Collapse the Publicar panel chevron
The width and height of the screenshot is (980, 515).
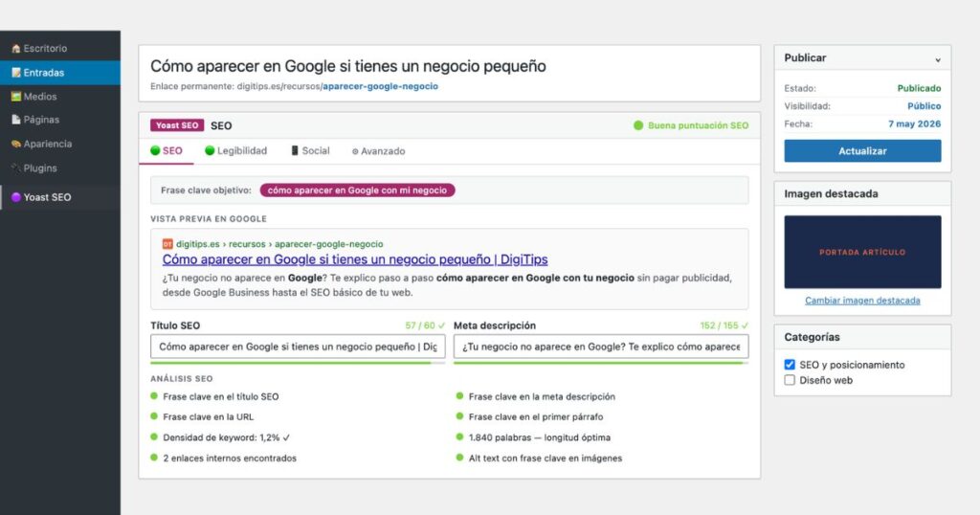pos(938,59)
